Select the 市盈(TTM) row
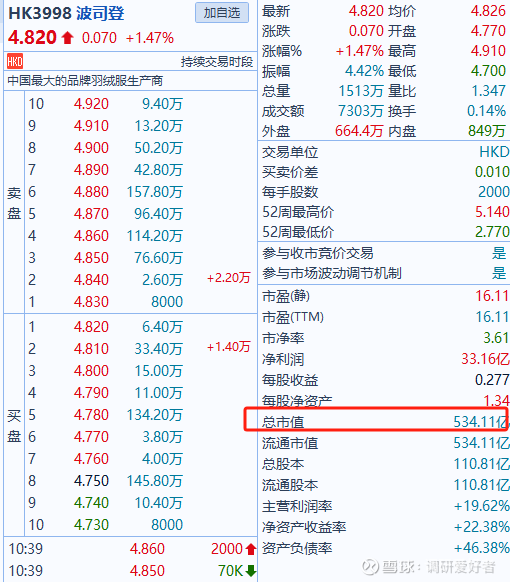This screenshot has width=510, height=582. pyautogui.click(x=385, y=317)
